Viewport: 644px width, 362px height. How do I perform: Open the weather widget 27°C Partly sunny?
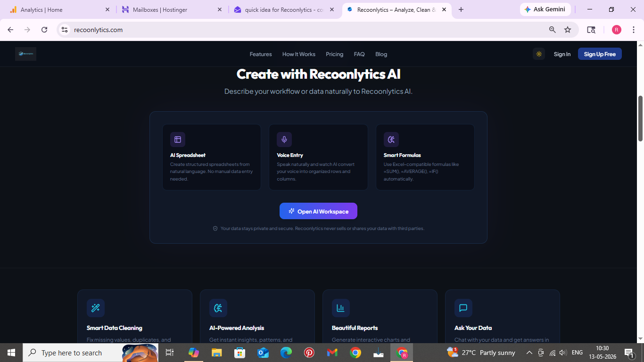(x=481, y=353)
